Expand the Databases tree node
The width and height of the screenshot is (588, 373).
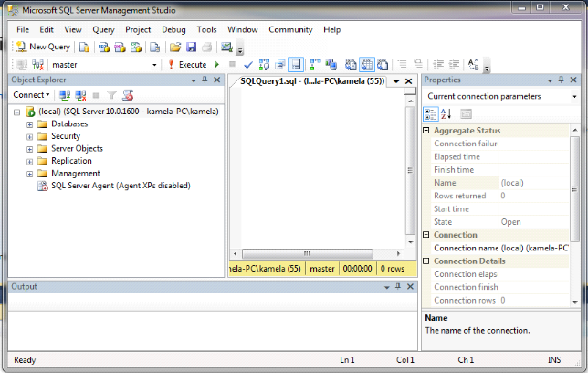click(30, 124)
